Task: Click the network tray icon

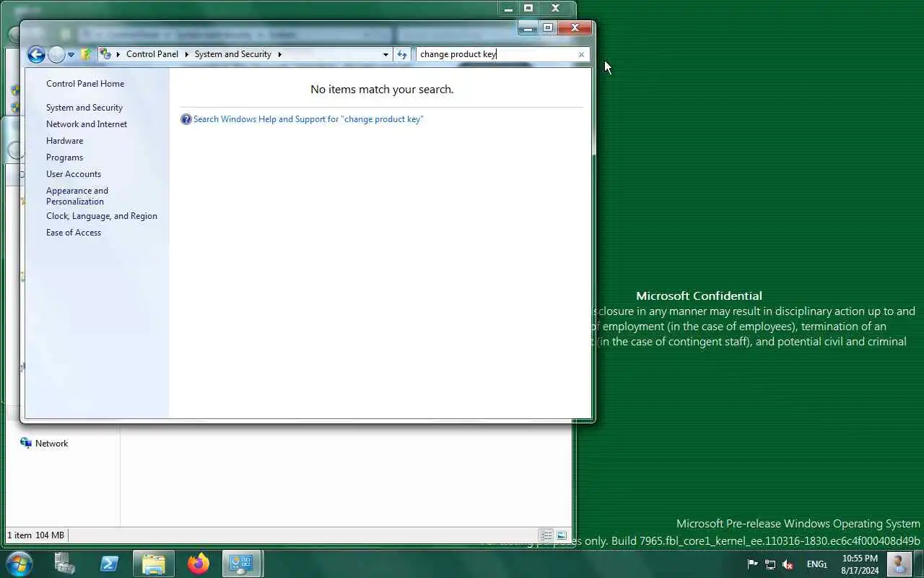Action: point(770,564)
